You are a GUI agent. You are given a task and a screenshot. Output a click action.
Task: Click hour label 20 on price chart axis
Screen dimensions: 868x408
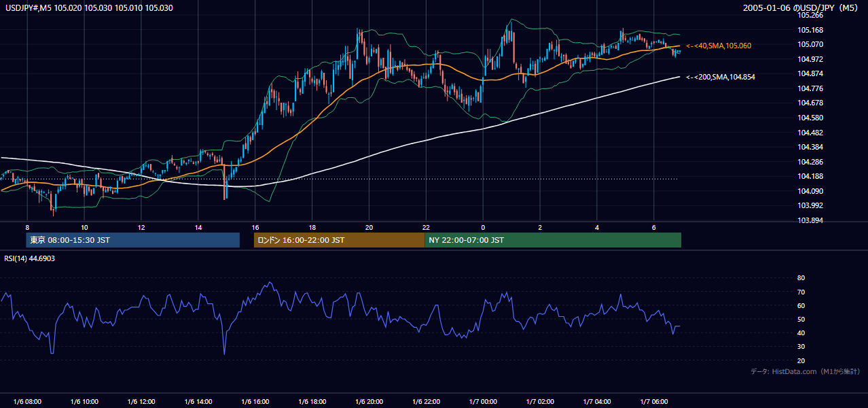click(x=369, y=227)
